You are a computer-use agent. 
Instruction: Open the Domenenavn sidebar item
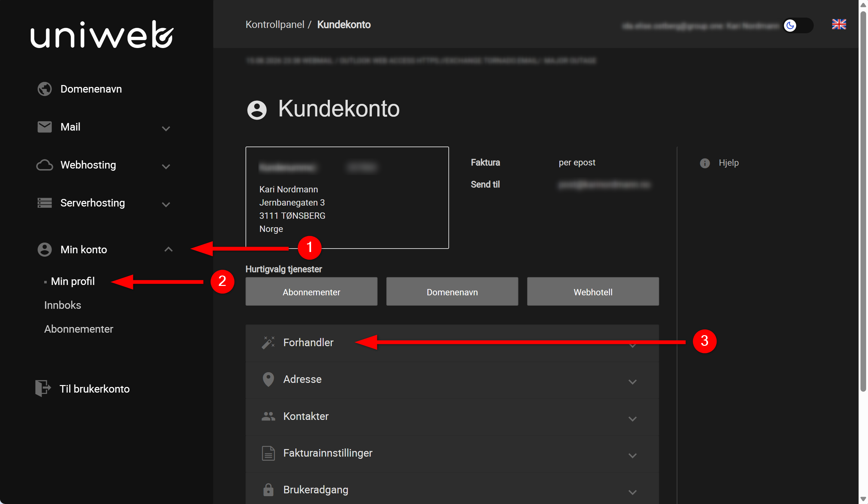(x=91, y=89)
